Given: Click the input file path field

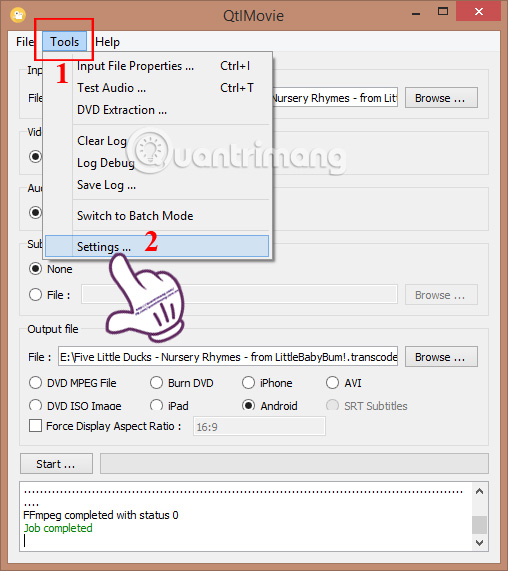Looking at the screenshot, I should click(335, 98).
